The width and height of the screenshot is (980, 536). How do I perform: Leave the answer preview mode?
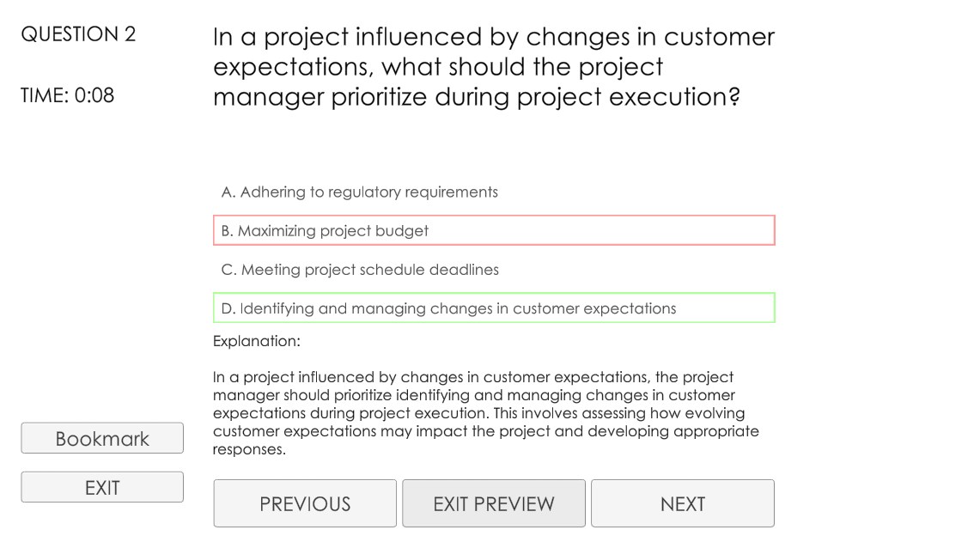tap(493, 504)
